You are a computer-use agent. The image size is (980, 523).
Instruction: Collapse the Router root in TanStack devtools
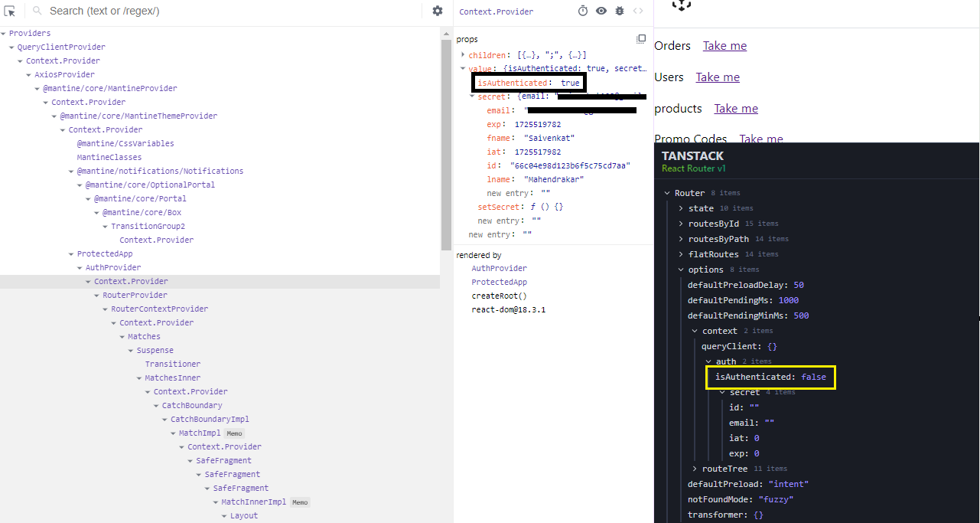[x=668, y=193]
